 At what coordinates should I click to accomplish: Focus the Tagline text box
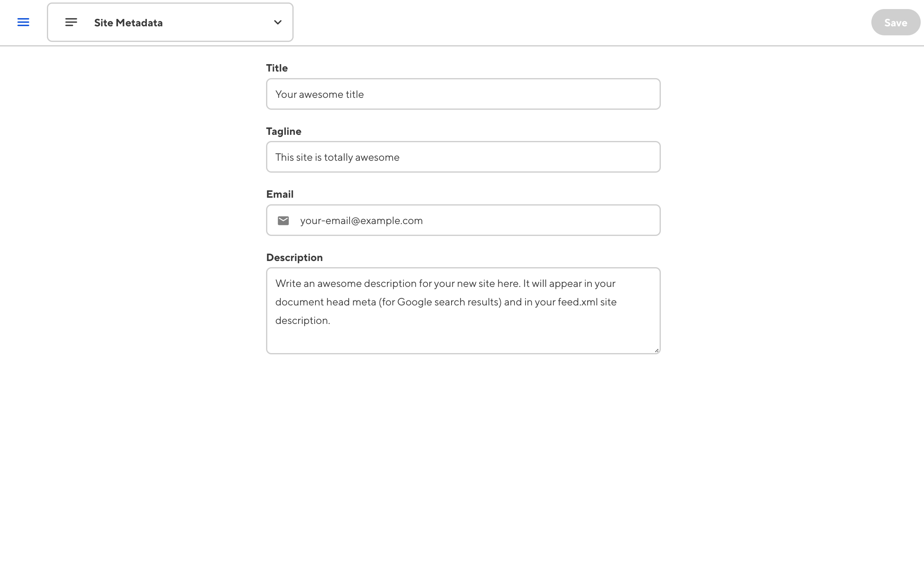(463, 157)
